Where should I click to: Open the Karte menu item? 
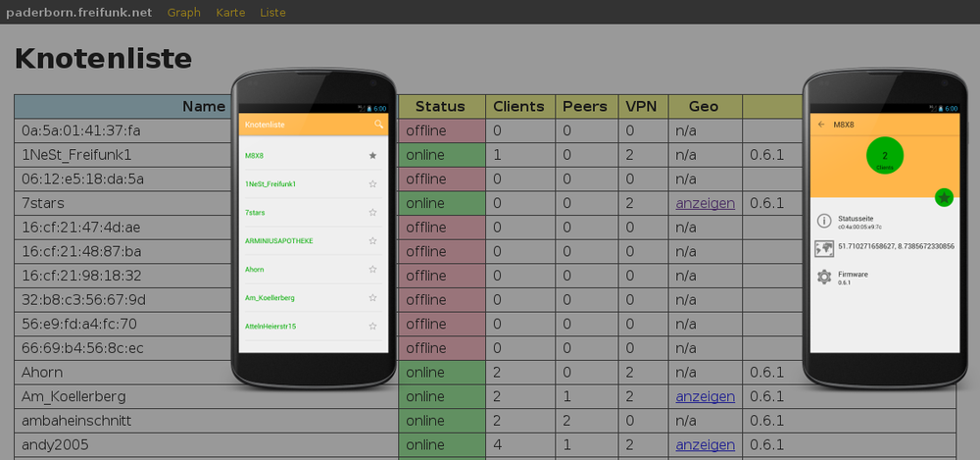tap(230, 13)
